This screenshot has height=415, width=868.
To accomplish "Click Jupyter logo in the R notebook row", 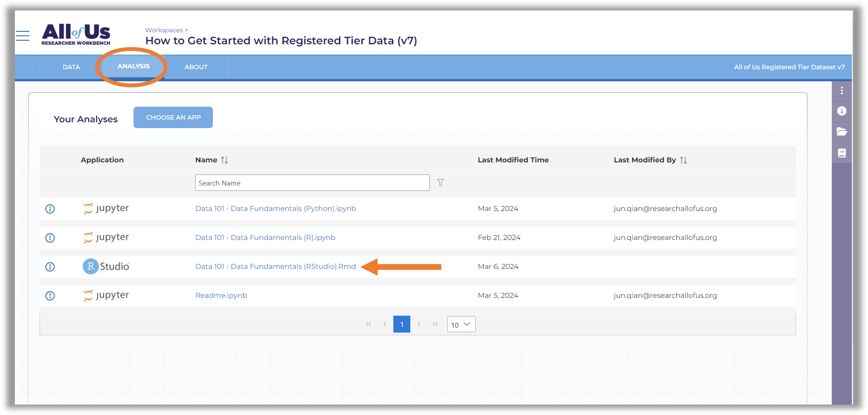I will point(106,237).
